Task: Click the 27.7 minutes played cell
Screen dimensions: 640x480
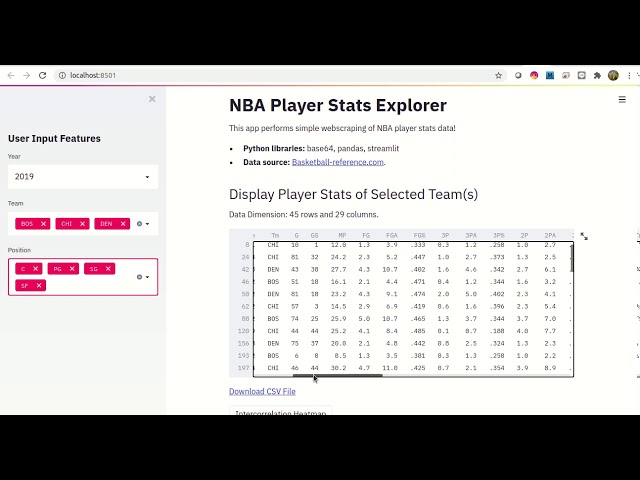Action: (339, 269)
